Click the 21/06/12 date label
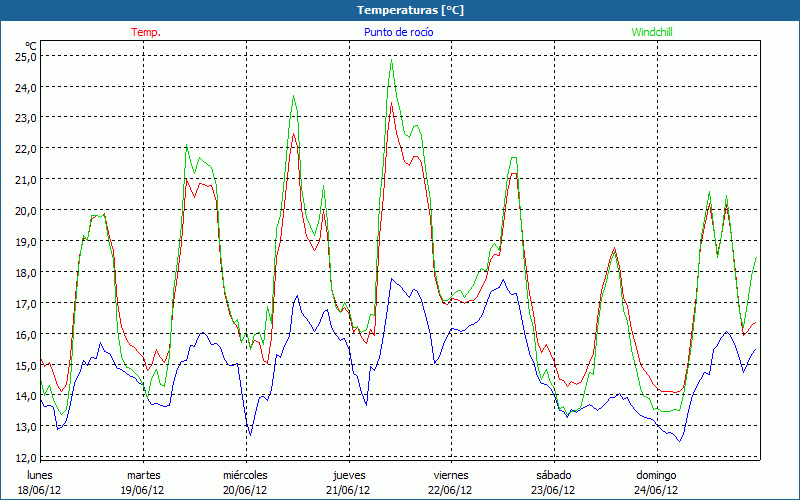The image size is (800, 500). (349, 490)
